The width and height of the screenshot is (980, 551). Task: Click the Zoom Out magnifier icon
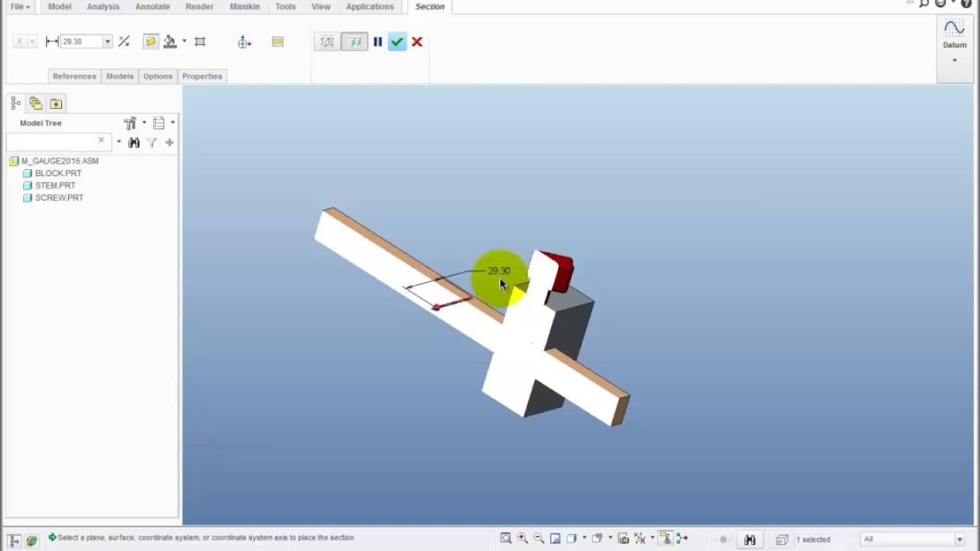tap(539, 539)
